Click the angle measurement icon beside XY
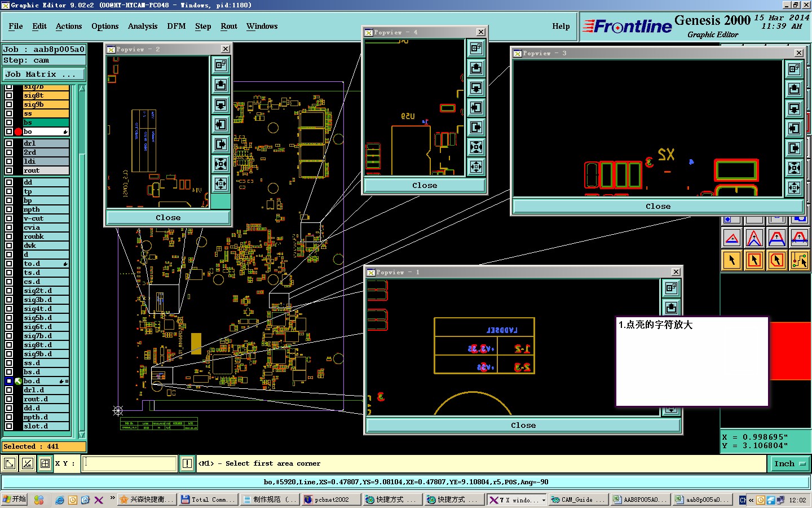This screenshot has height=508, width=812. point(27,463)
